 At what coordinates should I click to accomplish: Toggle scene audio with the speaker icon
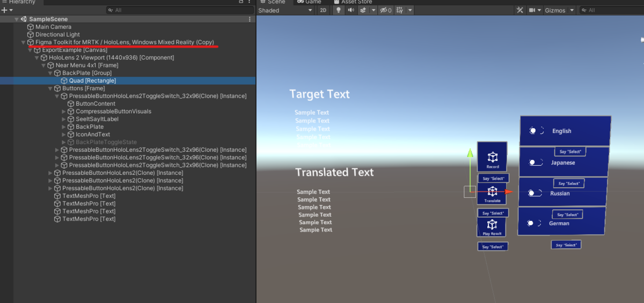pyautogui.click(x=351, y=10)
